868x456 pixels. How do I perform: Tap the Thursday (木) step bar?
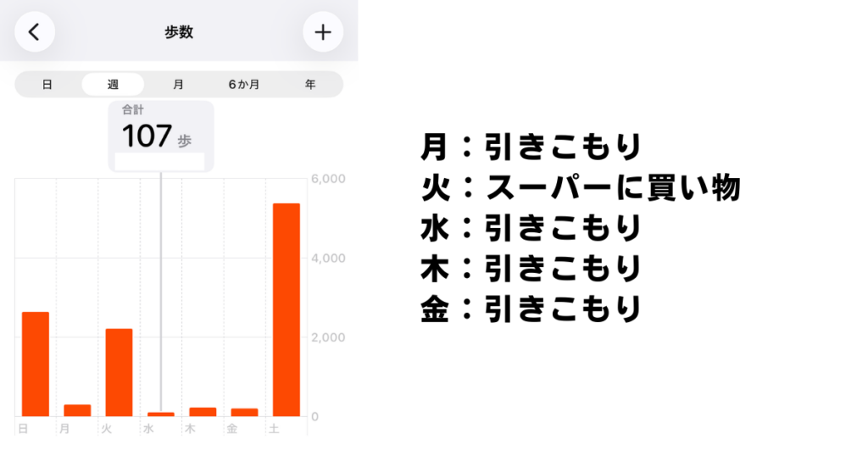point(203,412)
